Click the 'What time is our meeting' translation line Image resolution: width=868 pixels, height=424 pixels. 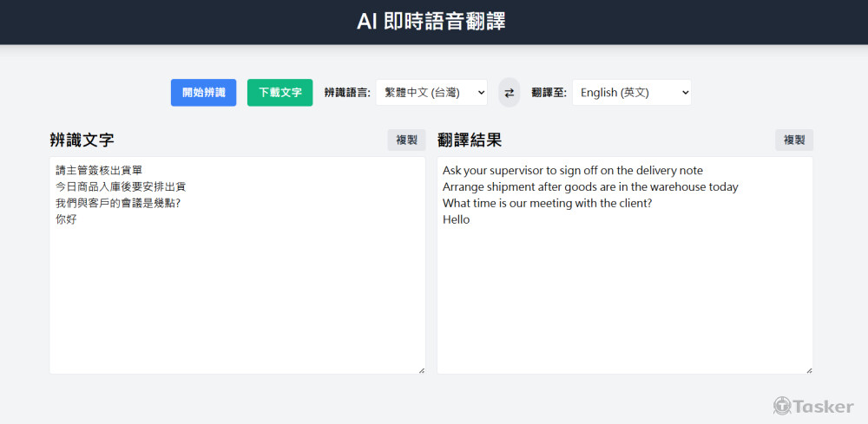tap(547, 203)
